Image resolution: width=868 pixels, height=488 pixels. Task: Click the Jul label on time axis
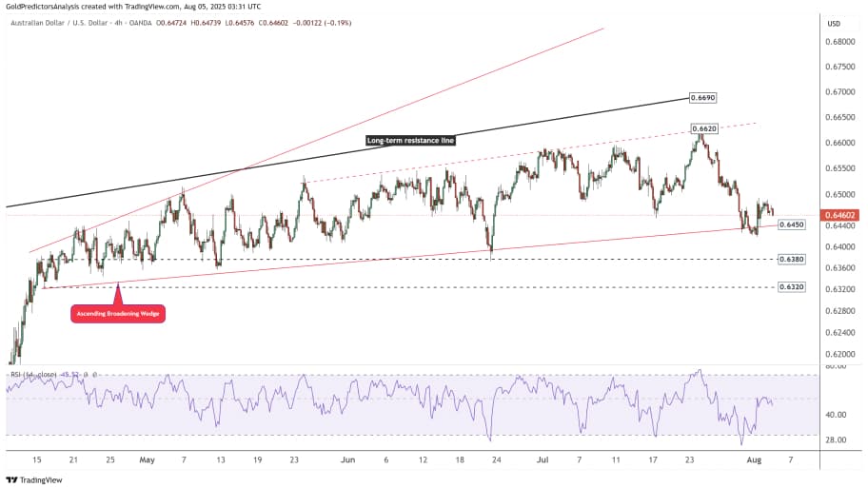(x=542, y=459)
